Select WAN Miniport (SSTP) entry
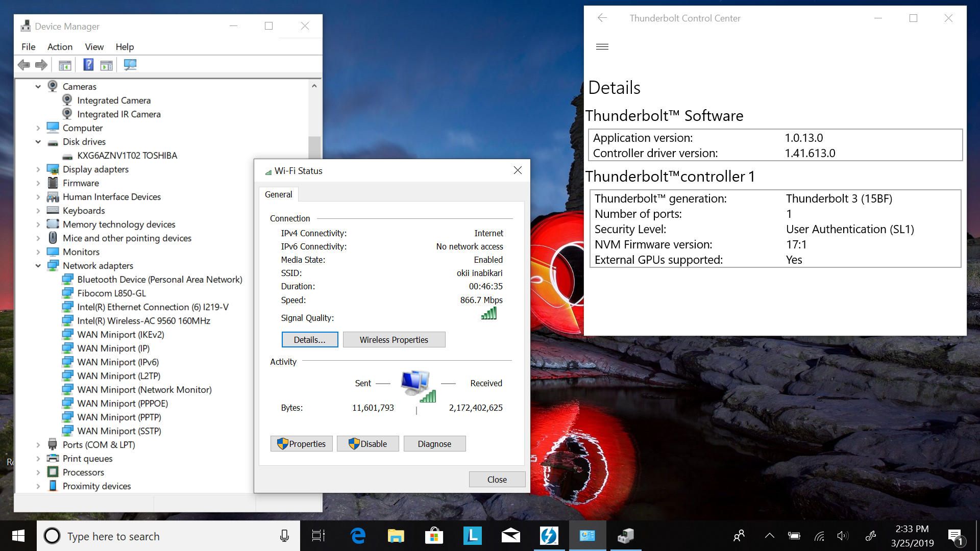The height and width of the screenshot is (551, 980). coord(119,431)
